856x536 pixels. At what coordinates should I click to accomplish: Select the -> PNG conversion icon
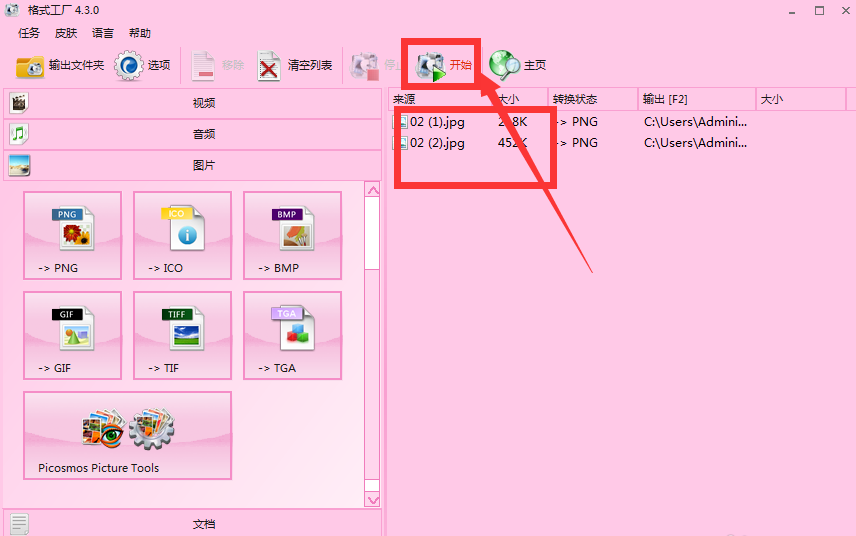(73, 235)
